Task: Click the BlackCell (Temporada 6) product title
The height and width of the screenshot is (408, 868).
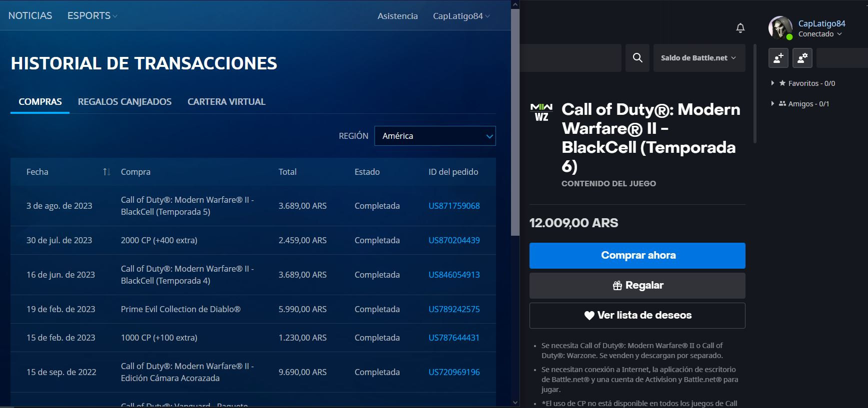Action: point(650,137)
